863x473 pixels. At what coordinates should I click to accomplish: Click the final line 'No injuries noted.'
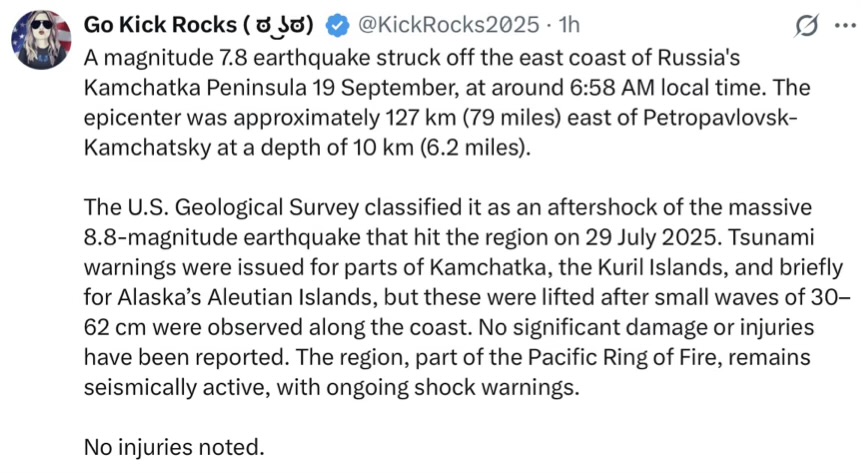click(174, 447)
